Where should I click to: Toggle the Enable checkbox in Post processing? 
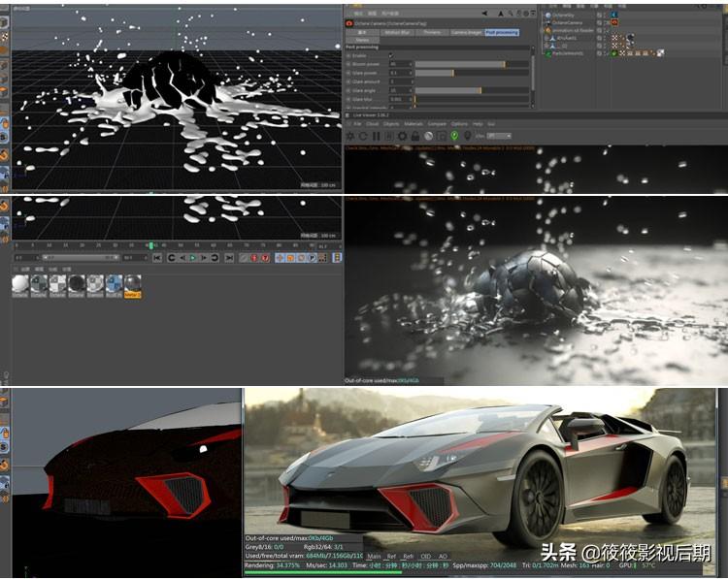point(391,56)
